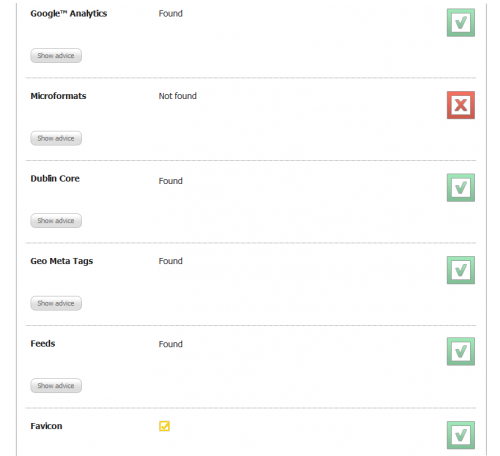Select the Microformats heading label
Image resolution: width=500 pixels, height=456 pixels.
(58, 96)
